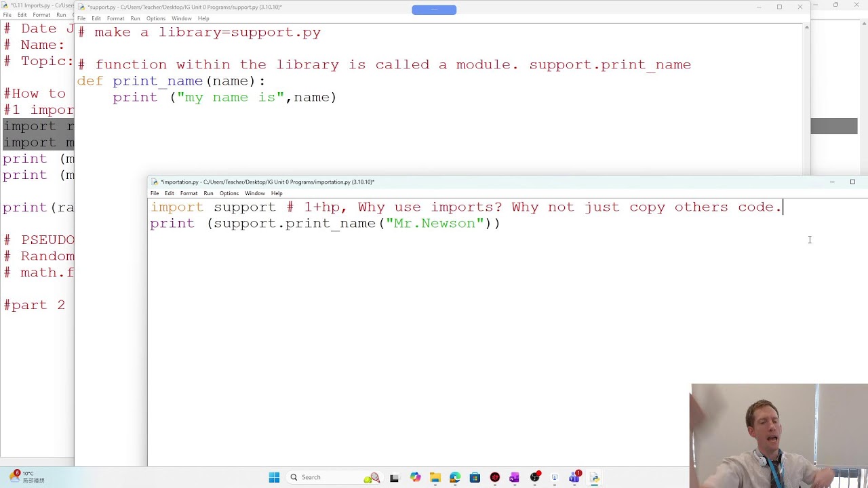Open Help menu in importation.py window
The height and width of the screenshot is (488, 868).
point(277,193)
